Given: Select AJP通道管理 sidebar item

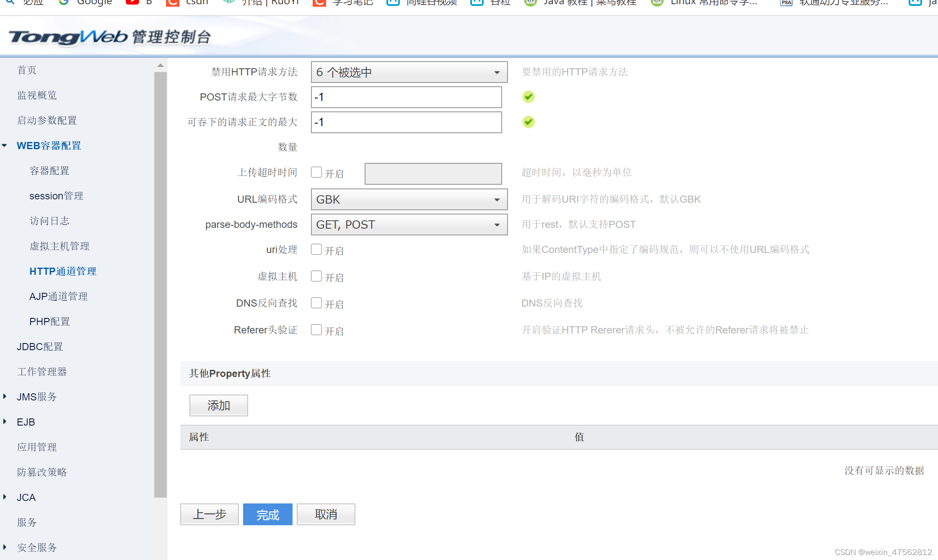Looking at the screenshot, I should click(x=58, y=297).
